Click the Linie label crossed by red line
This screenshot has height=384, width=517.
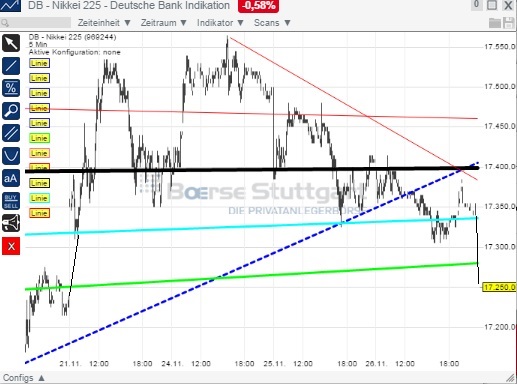(x=39, y=108)
